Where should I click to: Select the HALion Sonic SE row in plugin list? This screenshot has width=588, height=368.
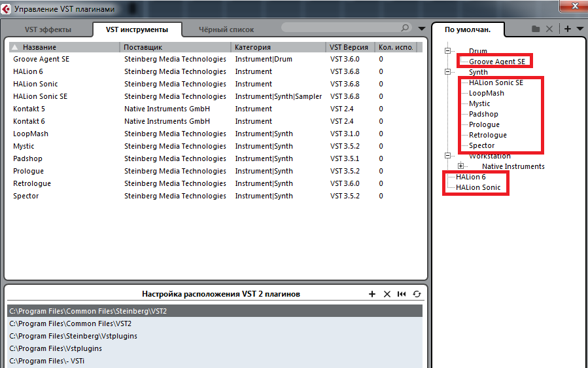click(x=216, y=96)
